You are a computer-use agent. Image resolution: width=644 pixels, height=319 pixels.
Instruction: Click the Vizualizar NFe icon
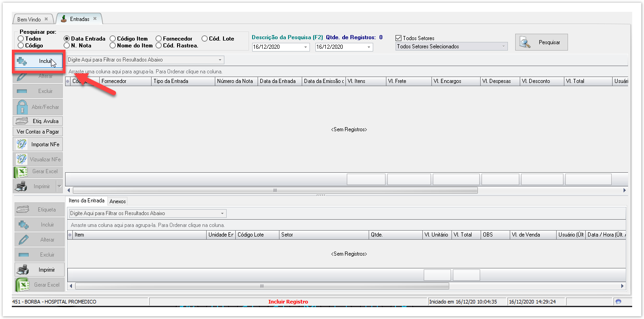pos(21,159)
